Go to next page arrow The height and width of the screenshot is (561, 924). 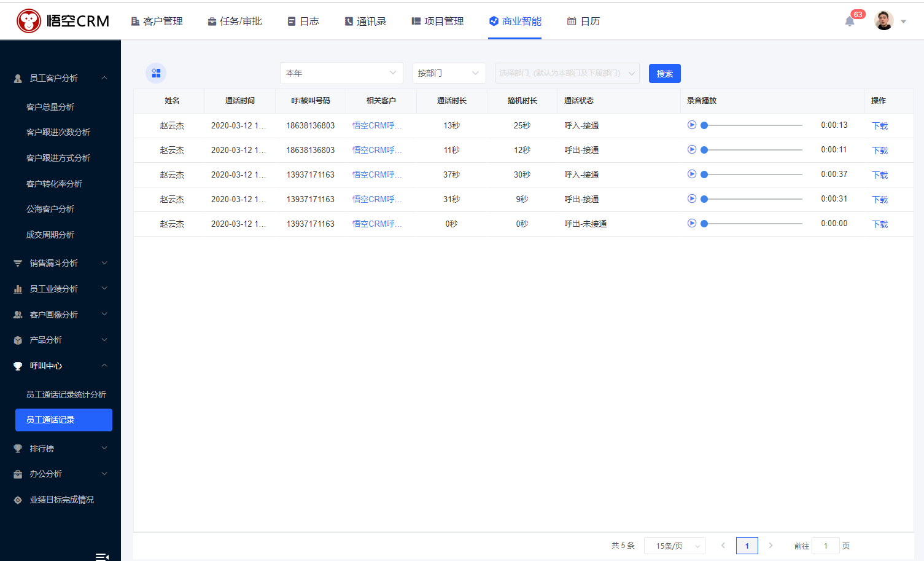click(x=771, y=546)
